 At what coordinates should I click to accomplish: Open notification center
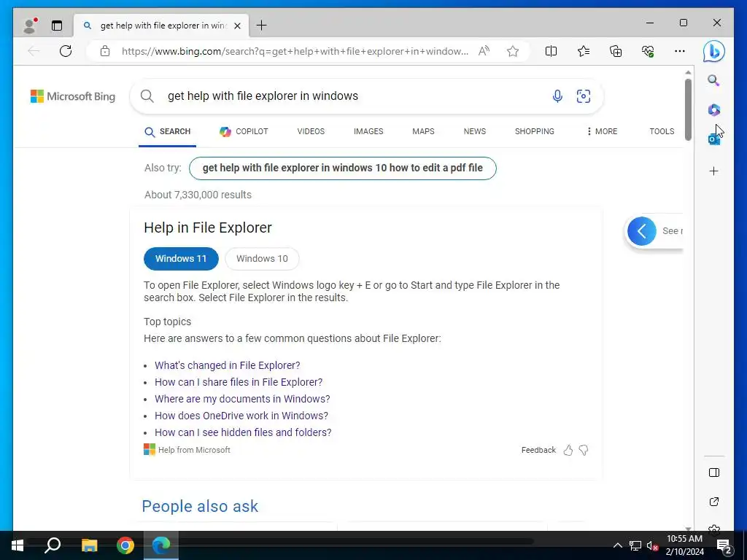point(724,546)
